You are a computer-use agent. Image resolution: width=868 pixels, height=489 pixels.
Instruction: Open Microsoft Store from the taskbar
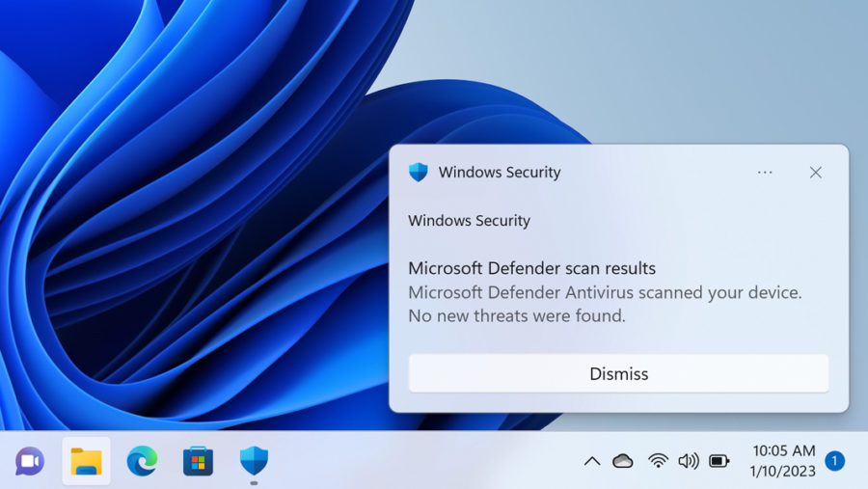pos(198,461)
